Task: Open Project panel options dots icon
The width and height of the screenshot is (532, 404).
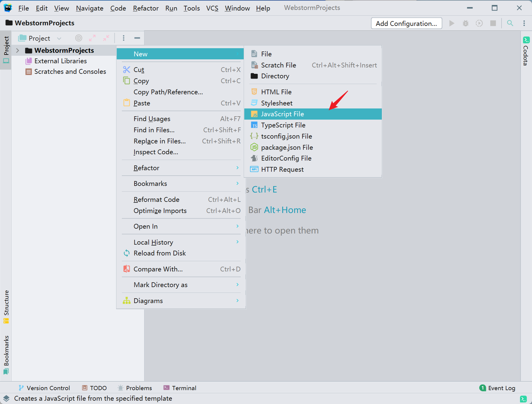Action: pos(124,38)
